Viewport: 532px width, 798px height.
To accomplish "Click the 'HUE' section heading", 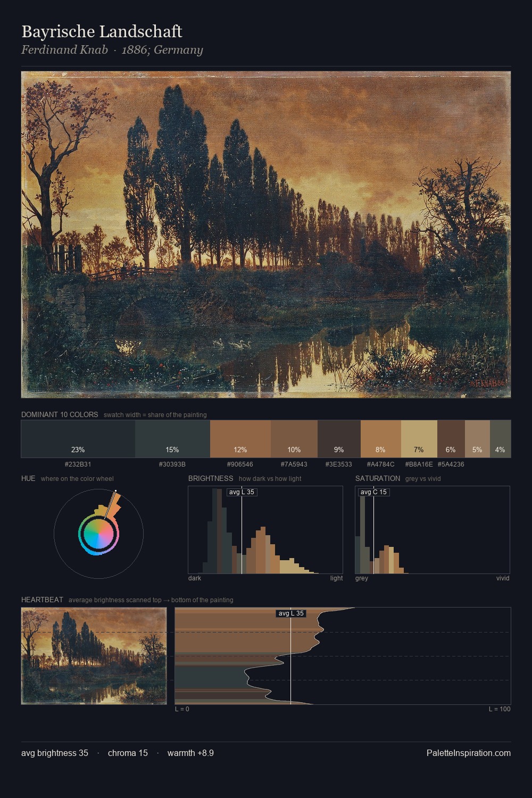I will [28, 478].
